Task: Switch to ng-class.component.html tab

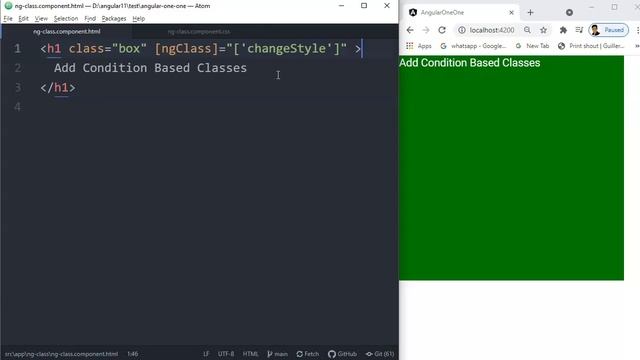Action: click(67, 31)
